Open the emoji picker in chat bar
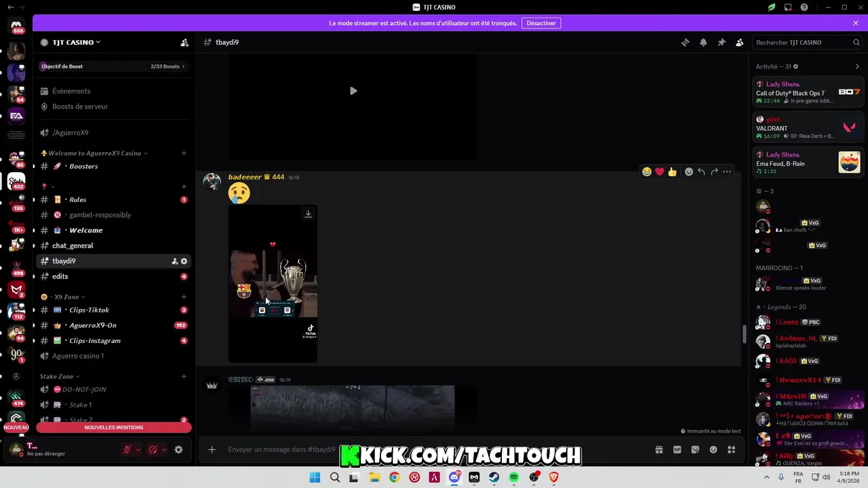This screenshot has width=868, height=488. (713, 449)
